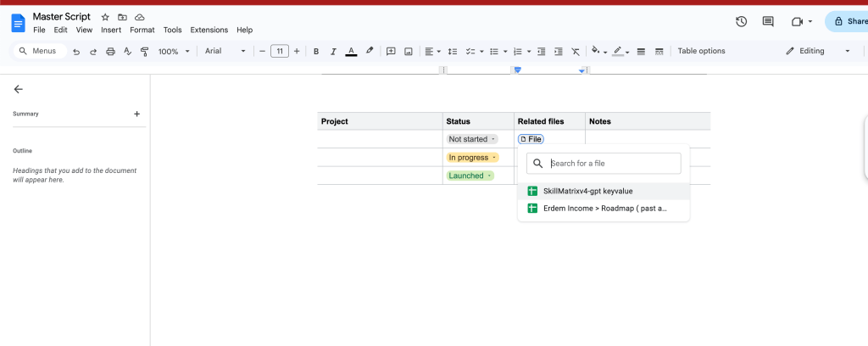868x346 pixels.
Task: Click the move-to-folder icon
Action: pyautogui.click(x=122, y=17)
